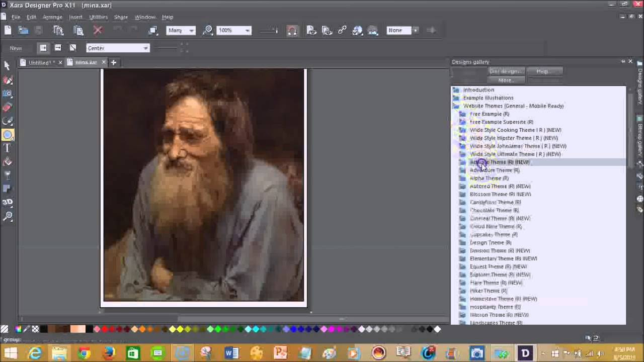
Task: Click the Disc designs button in gallery
Action: pos(506,71)
